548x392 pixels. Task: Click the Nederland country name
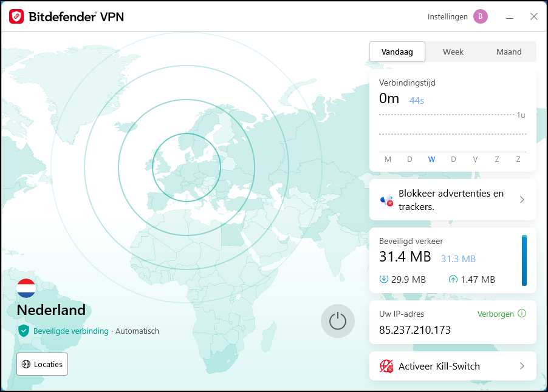(x=52, y=310)
